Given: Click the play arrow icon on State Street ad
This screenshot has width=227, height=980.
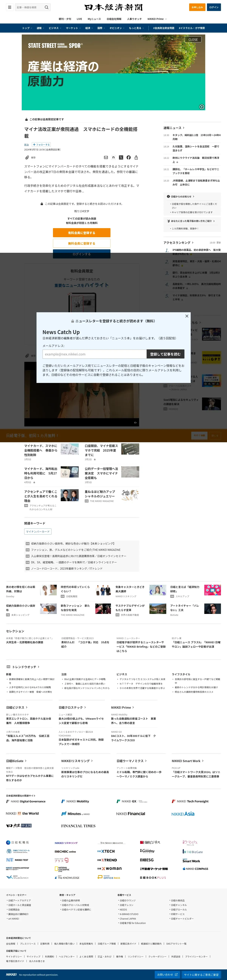Looking at the screenshot, I should click(202, 107).
